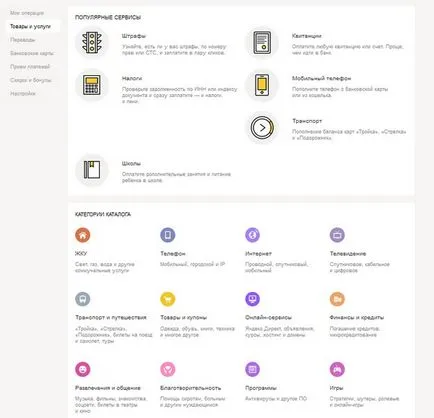The image size is (434, 418).
Task: Follow the Школы title link
Action: coord(131,164)
